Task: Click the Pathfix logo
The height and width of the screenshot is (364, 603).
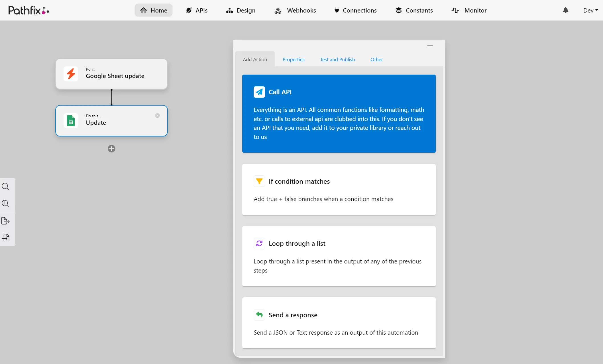Action: tap(28, 11)
